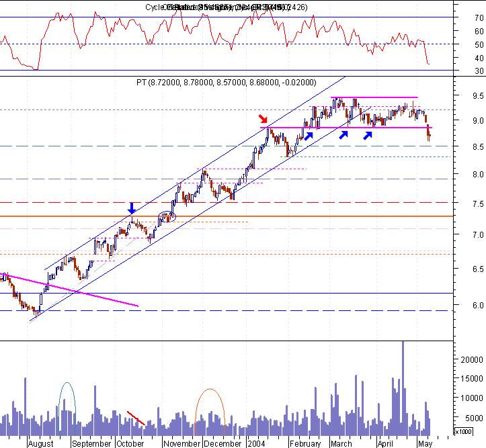Click the April label on date axis
486x448 pixels.
pyautogui.click(x=385, y=444)
